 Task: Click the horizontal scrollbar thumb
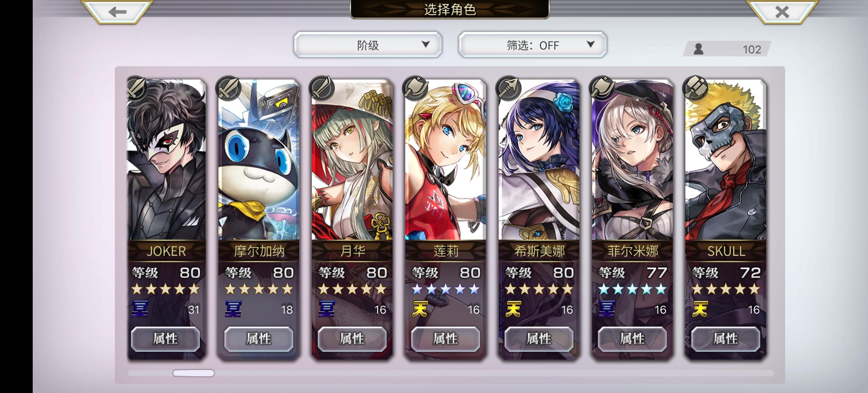tap(193, 373)
